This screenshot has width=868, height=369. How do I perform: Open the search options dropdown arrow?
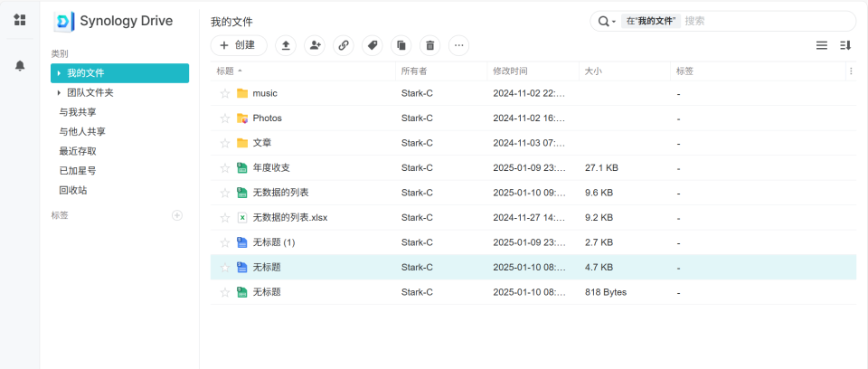point(614,21)
